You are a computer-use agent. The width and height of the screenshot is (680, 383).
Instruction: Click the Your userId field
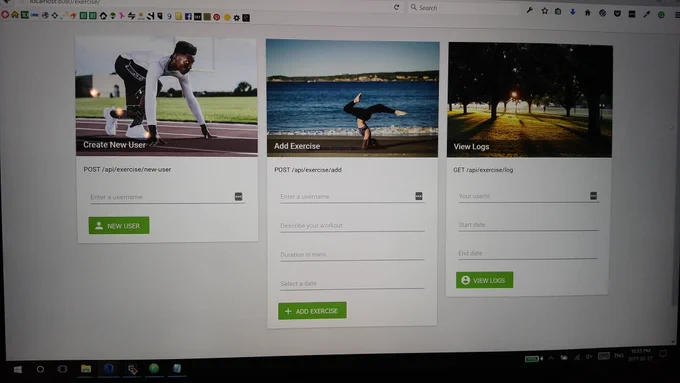pyautogui.click(x=528, y=196)
